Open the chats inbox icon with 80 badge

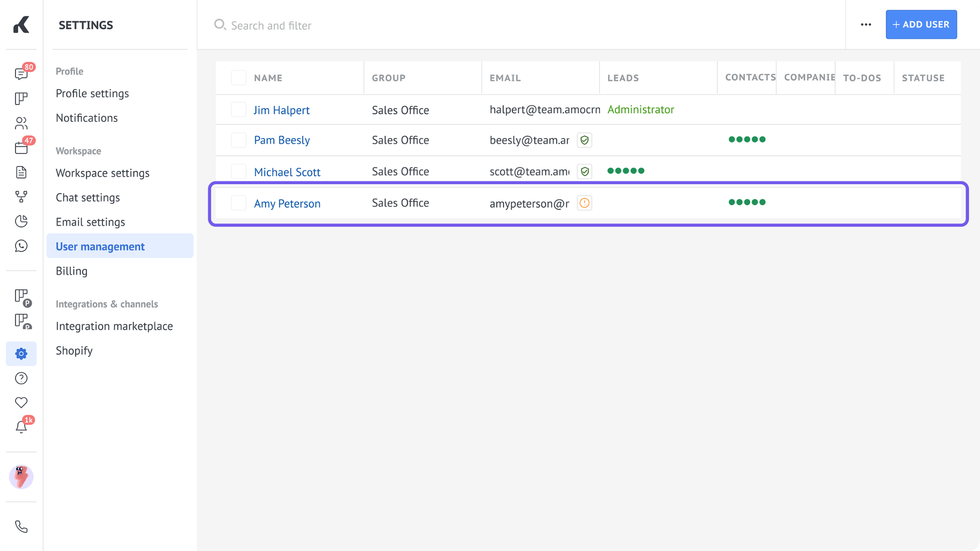tap(21, 74)
